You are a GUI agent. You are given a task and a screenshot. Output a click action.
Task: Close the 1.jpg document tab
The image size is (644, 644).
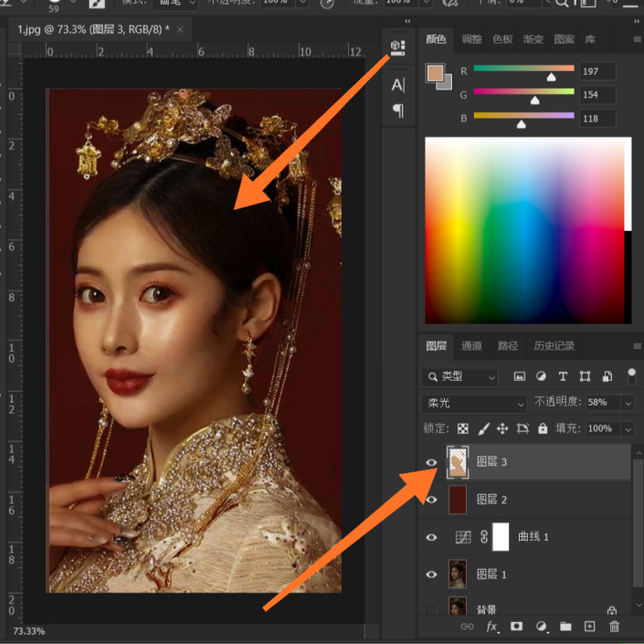180,29
